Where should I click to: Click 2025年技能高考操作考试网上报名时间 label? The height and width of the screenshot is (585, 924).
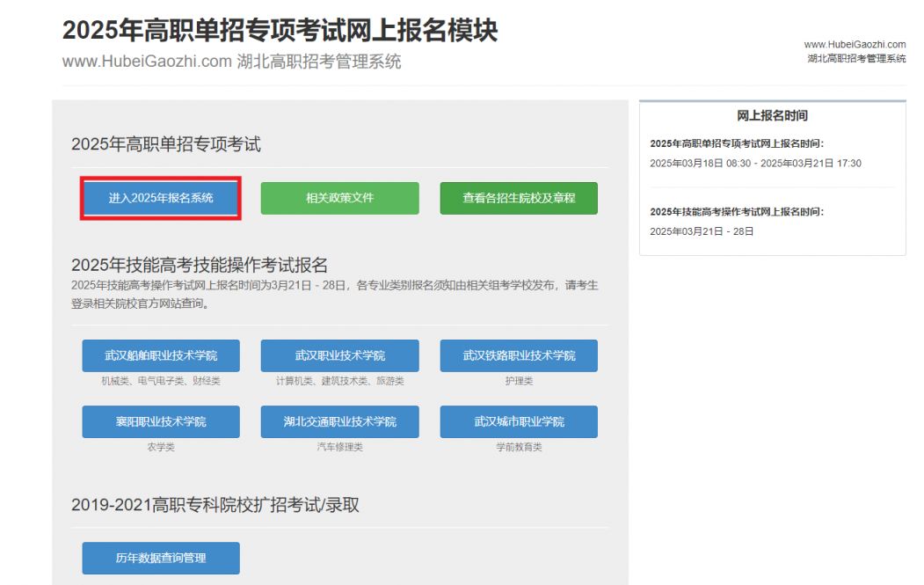[737, 212]
